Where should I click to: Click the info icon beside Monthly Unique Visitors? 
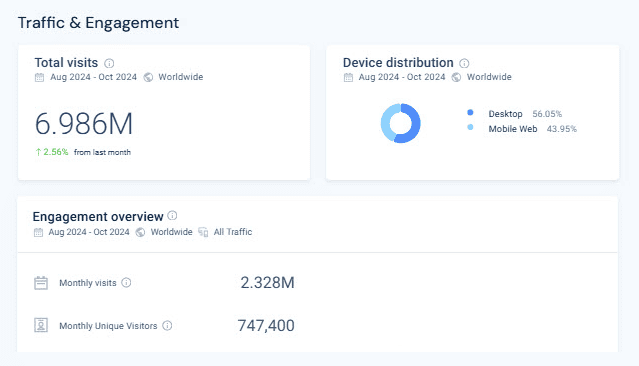167,325
